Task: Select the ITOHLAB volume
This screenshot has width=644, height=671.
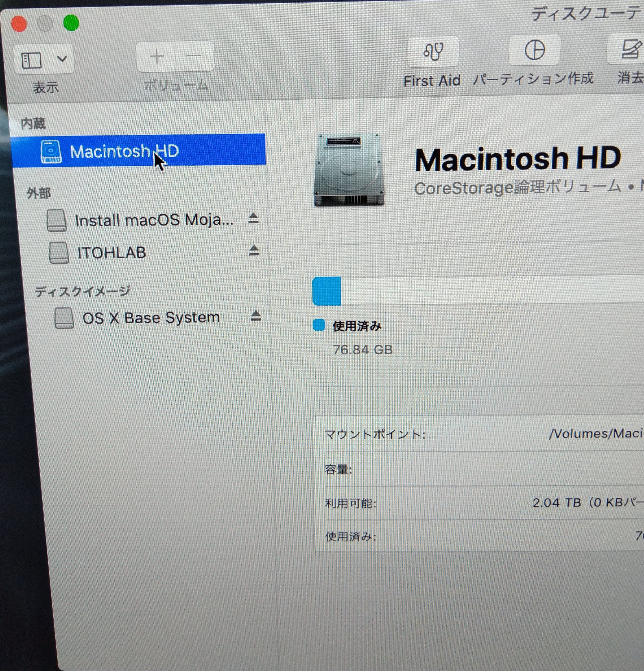Action: (x=112, y=253)
